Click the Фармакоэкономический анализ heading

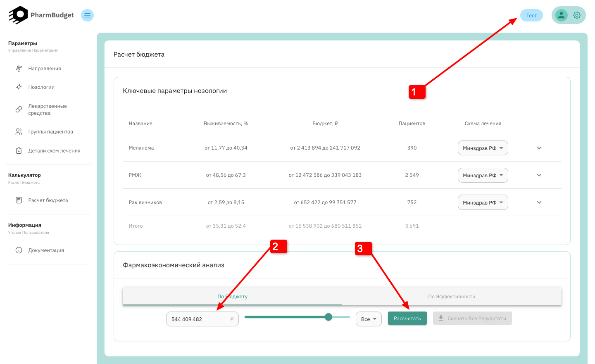click(174, 265)
